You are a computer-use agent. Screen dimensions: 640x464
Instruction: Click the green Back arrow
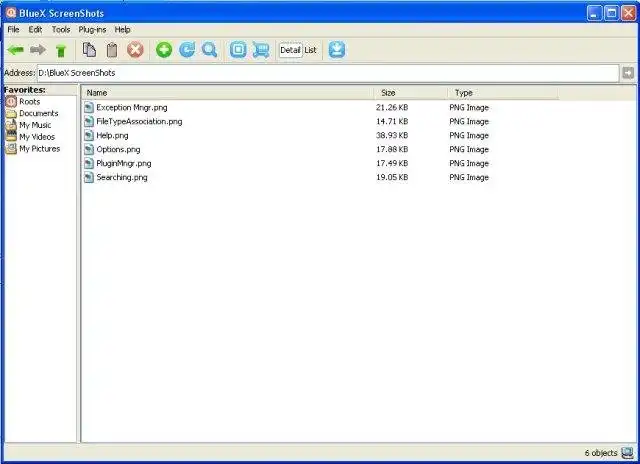point(16,50)
